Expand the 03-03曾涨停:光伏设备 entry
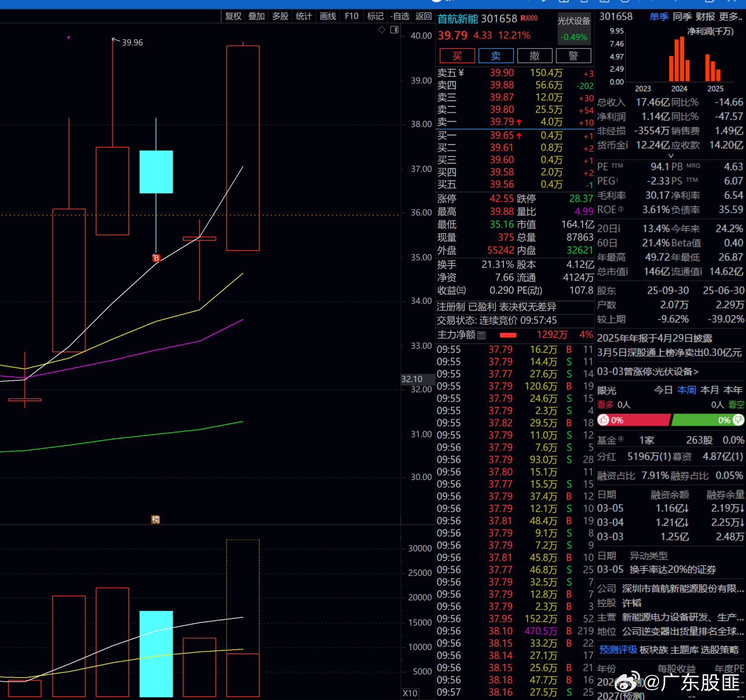Screen dimensions: 746x700 648,372
